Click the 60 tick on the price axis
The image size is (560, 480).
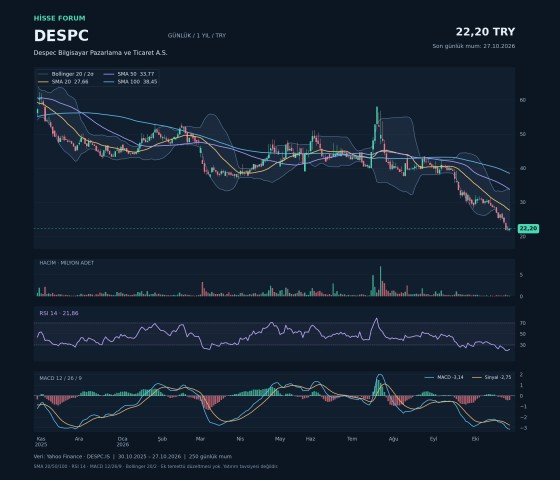[x=522, y=100]
